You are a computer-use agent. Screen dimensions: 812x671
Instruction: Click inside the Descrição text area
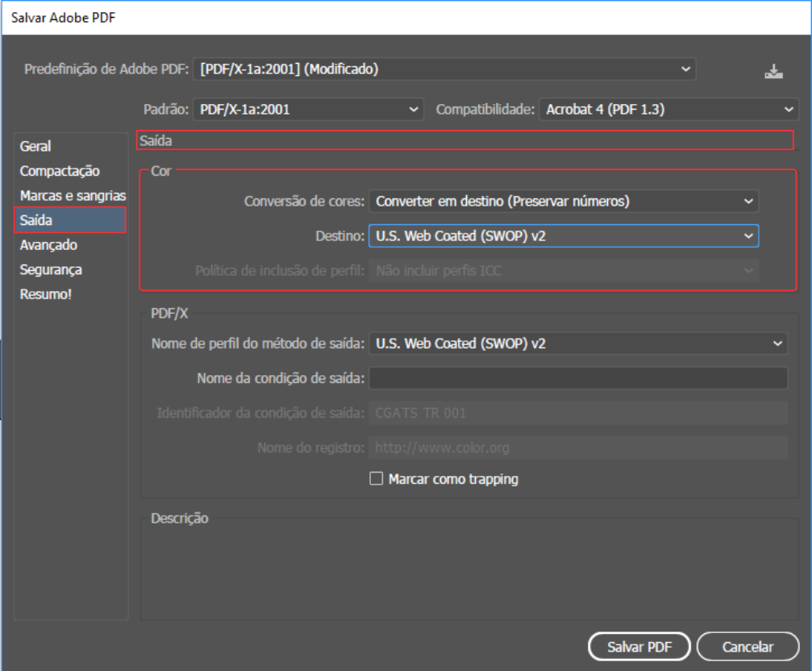[468, 573]
